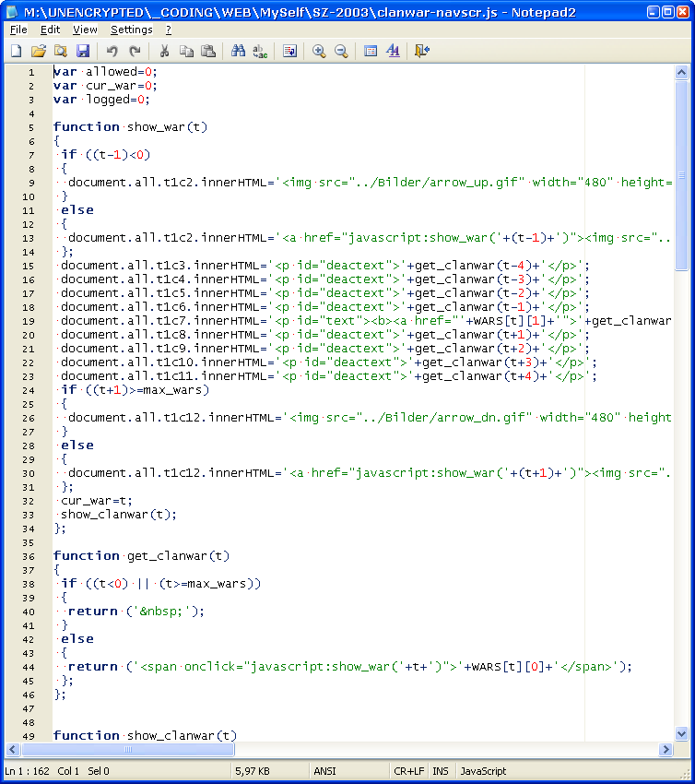Click horizontal scrollbar left arrow
The width and height of the screenshot is (695, 784).
pos(13,750)
